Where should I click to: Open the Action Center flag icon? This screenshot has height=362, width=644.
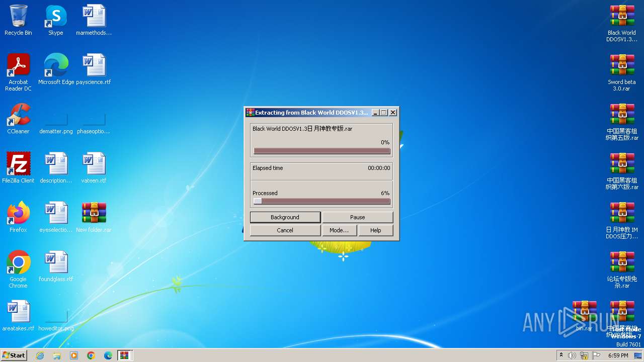coord(596,355)
